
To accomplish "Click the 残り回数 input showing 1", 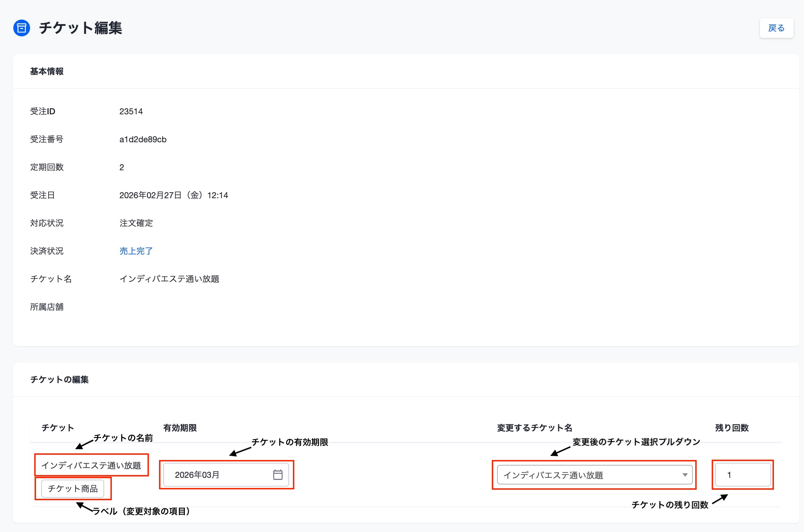I will tap(743, 475).
